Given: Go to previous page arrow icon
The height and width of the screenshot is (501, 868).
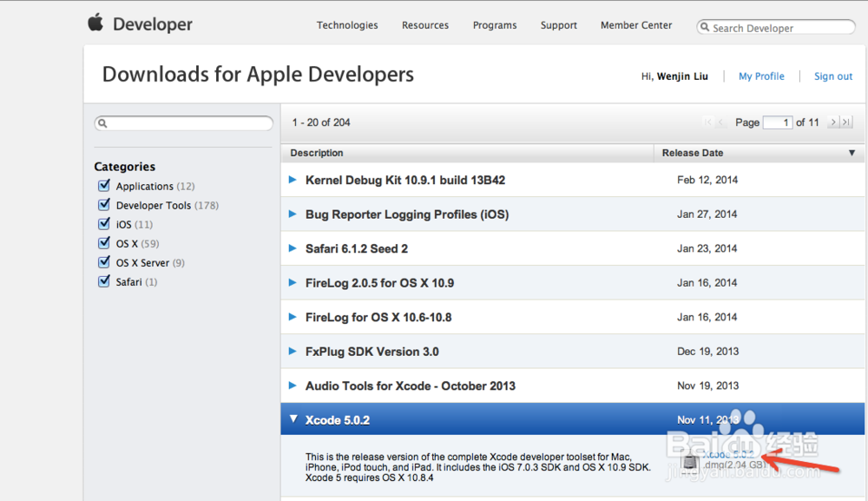Looking at the screenshot, I should pos(720,122).
